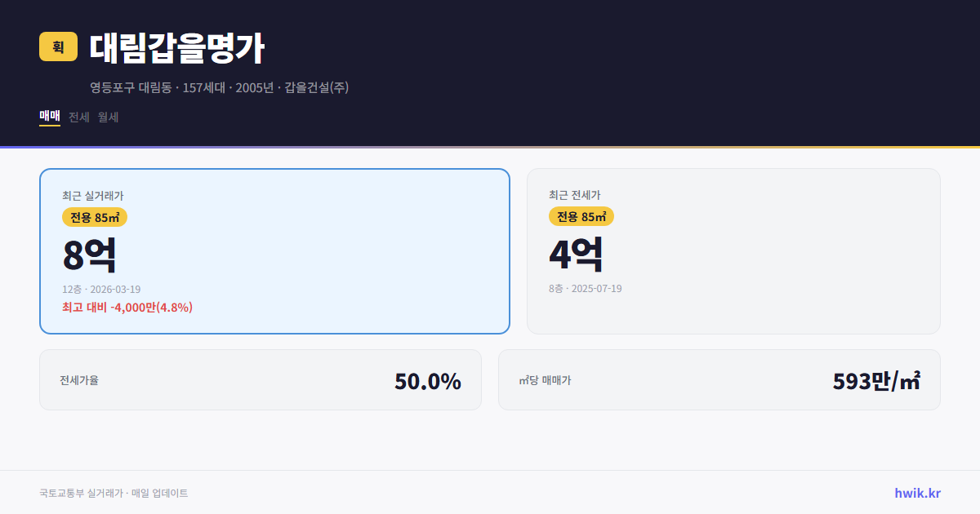Open the ㎡당 매매가 panel

pos(719,379)
